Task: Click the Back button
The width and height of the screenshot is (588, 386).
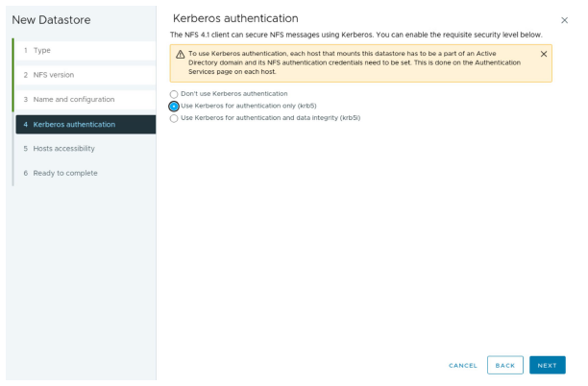Action: coord(504,365)
